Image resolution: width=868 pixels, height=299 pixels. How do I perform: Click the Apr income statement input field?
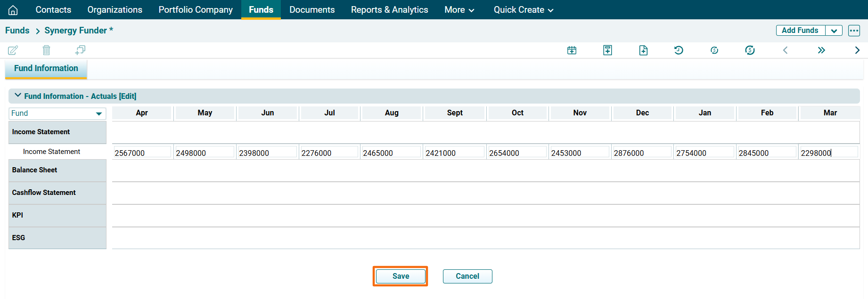pos(142,153)
